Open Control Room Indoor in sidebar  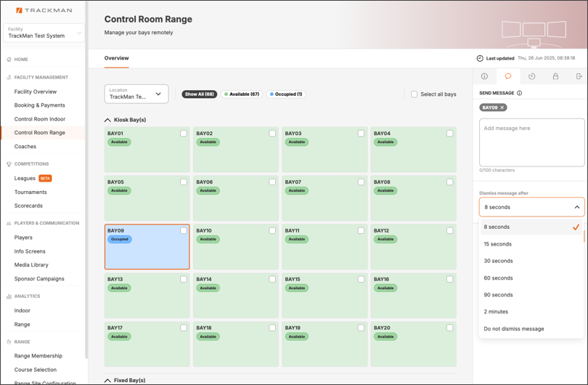(40, 119)
